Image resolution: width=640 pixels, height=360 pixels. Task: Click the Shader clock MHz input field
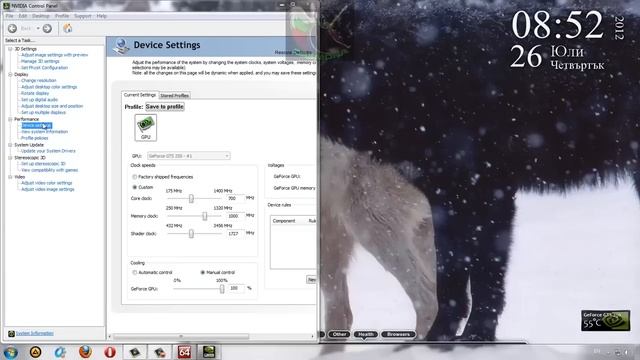[x=235, y=233]
